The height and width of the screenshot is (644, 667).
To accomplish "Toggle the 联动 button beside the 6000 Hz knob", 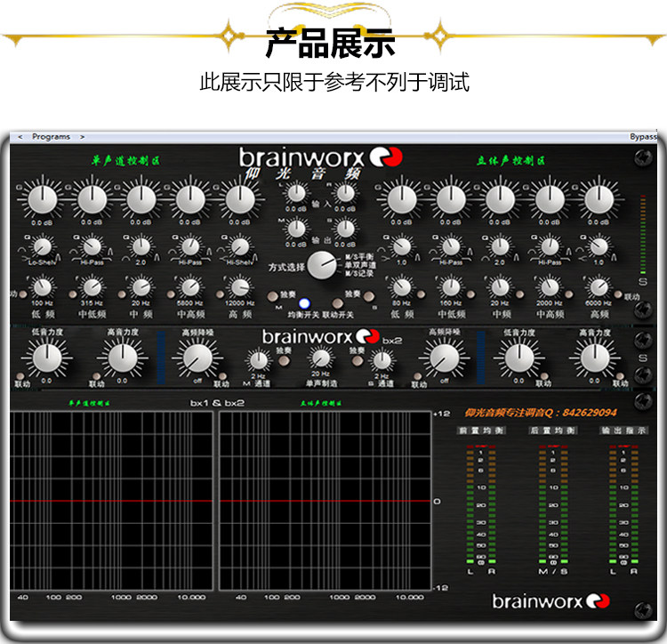I will pos(618,294).
